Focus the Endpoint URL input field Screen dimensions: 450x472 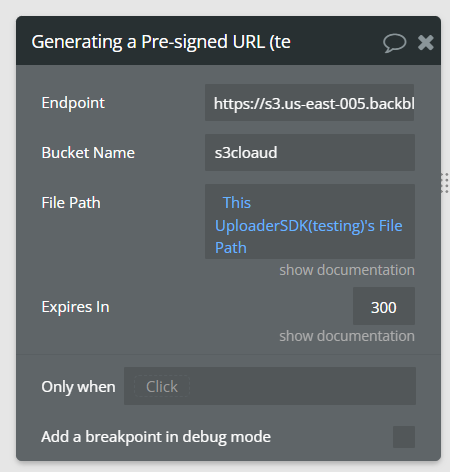point(309,103)
